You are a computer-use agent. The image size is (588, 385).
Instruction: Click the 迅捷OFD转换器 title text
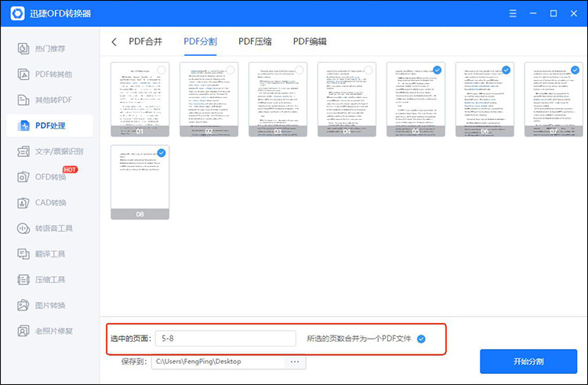click(x=60, y=14)
